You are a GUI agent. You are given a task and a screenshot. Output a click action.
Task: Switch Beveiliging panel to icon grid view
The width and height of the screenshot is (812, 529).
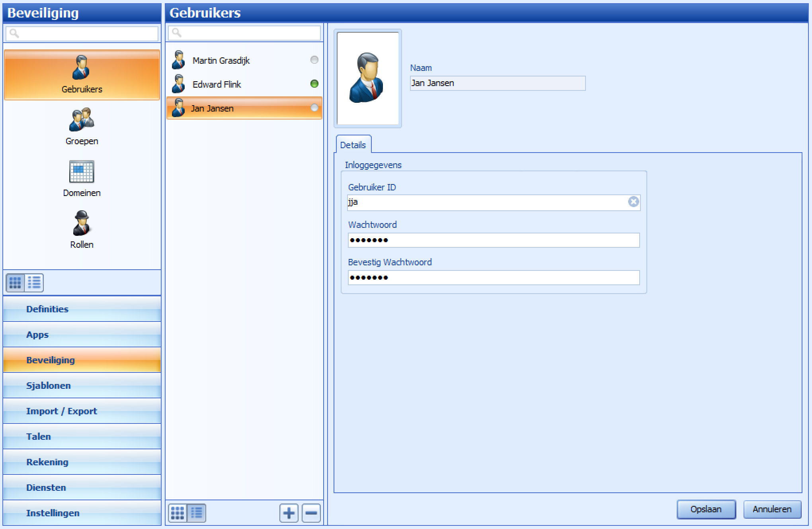pyautogui.click(x=15, y=282)
